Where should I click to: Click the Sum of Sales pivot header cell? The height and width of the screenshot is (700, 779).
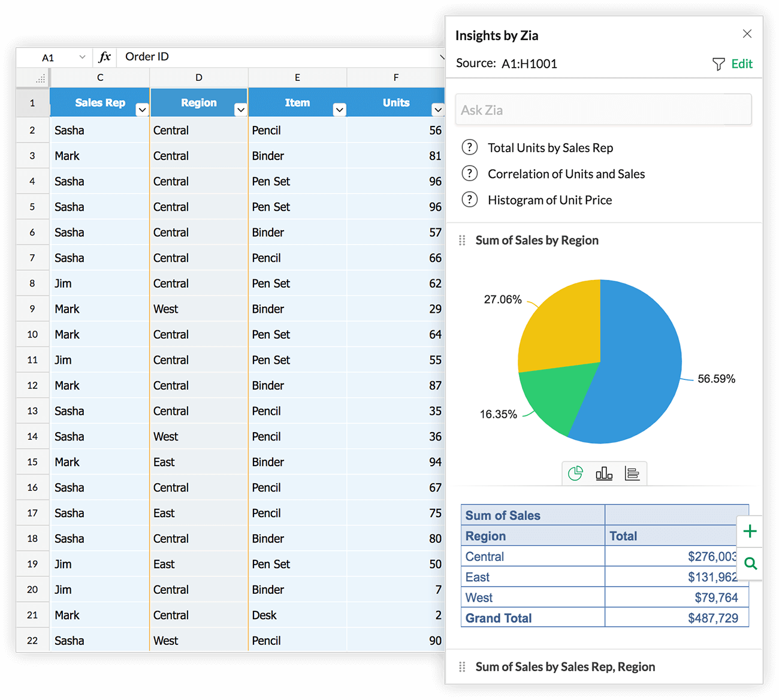click(x=533, y=515)
